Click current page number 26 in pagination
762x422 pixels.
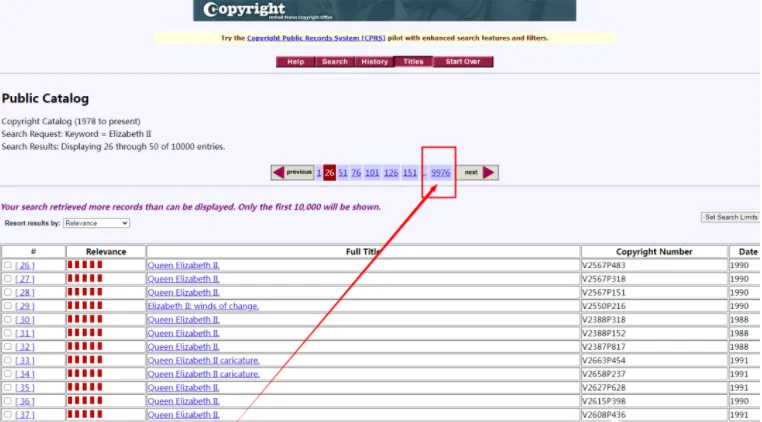329,173
